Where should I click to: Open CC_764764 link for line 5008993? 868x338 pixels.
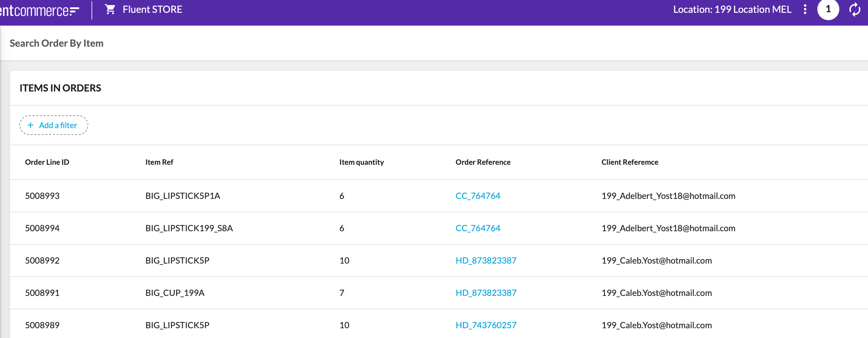pyautogui.click(x=477, y=196)
